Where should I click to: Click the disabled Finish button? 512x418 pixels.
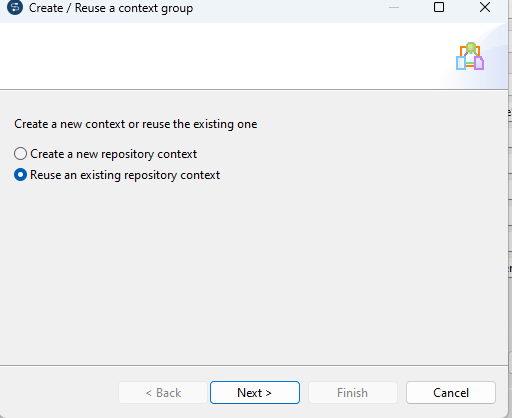click(353, 392)
